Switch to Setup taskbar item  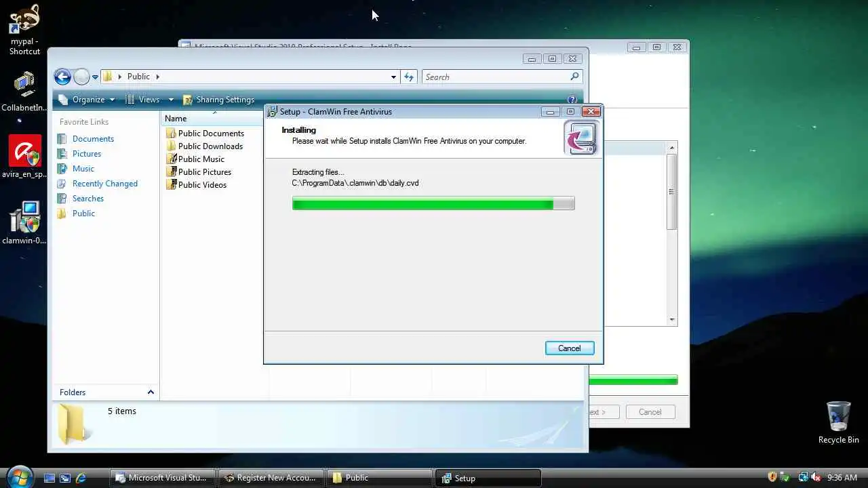(x=489, y=478)
